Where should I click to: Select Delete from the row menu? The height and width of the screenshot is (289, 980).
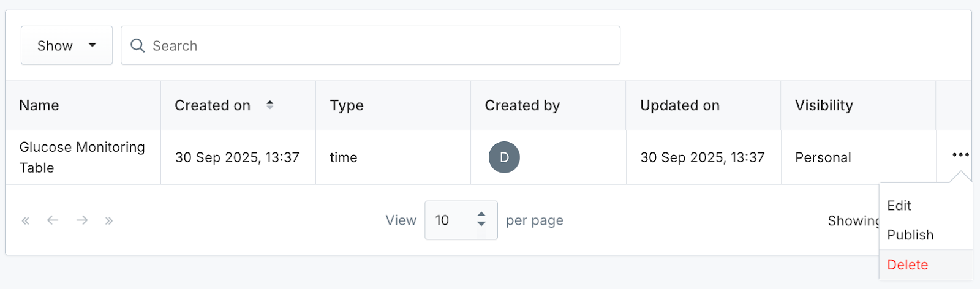tap(908, 265)
